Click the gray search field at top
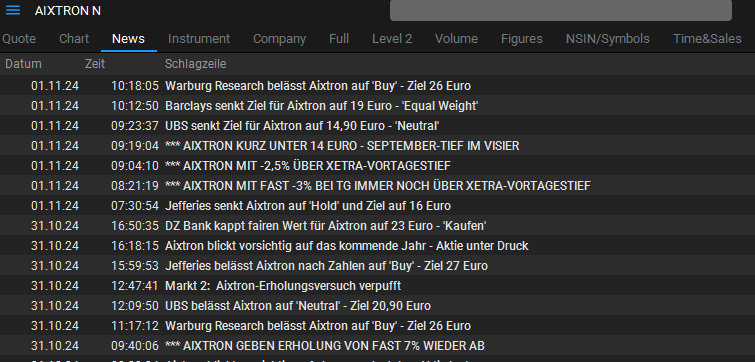755x362 pixels. point(560,10)
